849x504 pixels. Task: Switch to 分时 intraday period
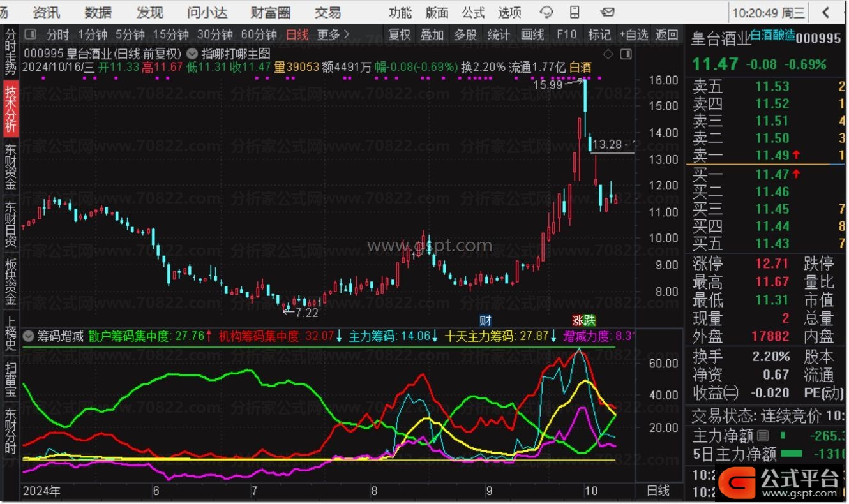(x=57, y=34)
